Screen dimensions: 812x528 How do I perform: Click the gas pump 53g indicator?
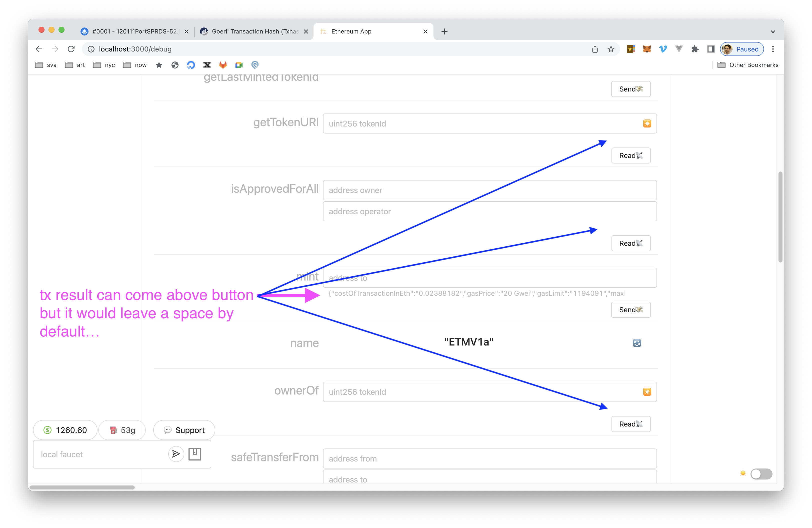122,430
